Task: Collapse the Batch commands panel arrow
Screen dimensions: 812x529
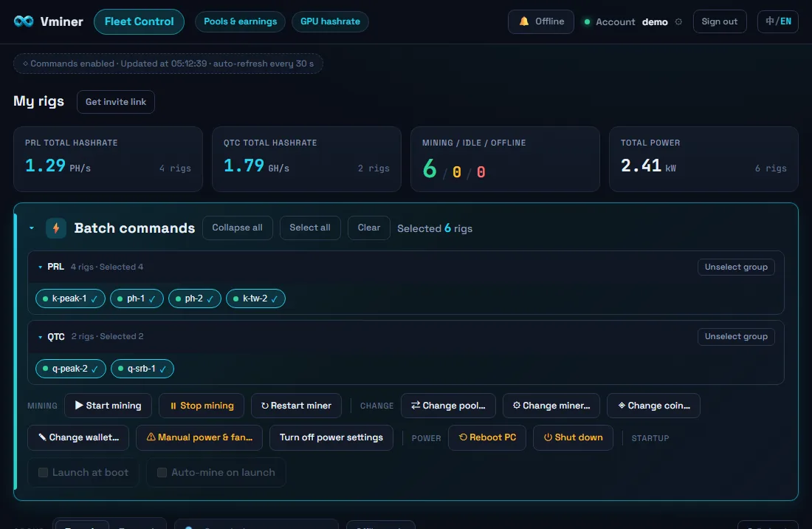Action: point(32,228)
